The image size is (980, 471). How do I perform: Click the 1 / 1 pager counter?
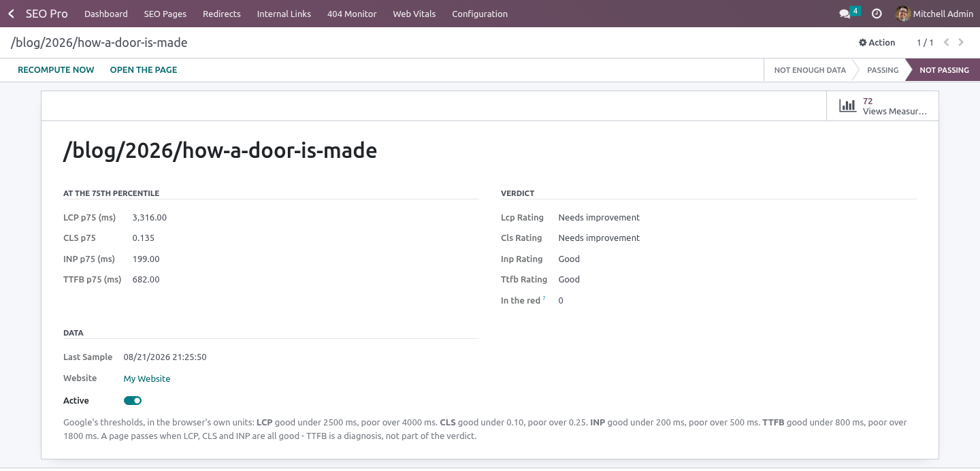[925, 42]
